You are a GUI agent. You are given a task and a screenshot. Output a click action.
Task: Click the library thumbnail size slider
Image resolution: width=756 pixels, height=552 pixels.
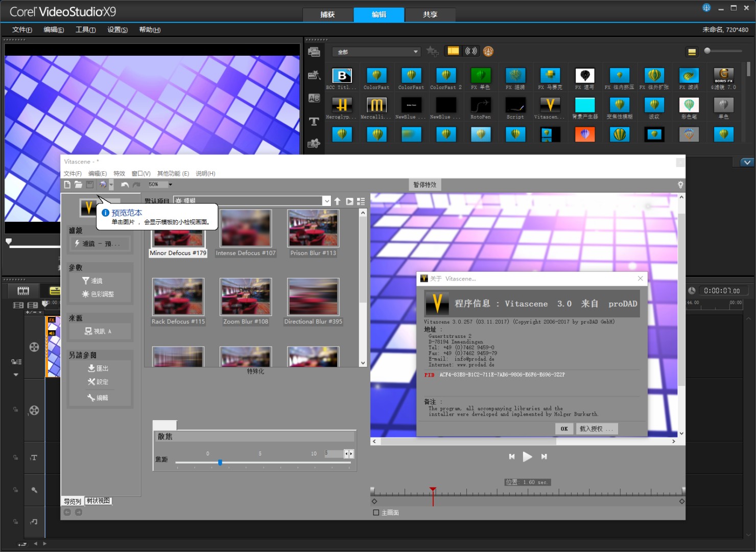point(723,51)
